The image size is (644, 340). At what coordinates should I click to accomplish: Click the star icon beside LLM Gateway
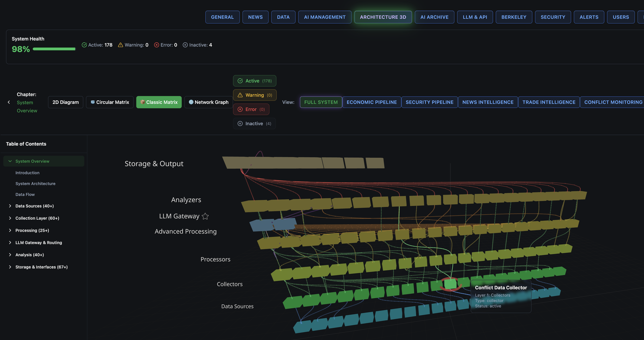[205, 216]
